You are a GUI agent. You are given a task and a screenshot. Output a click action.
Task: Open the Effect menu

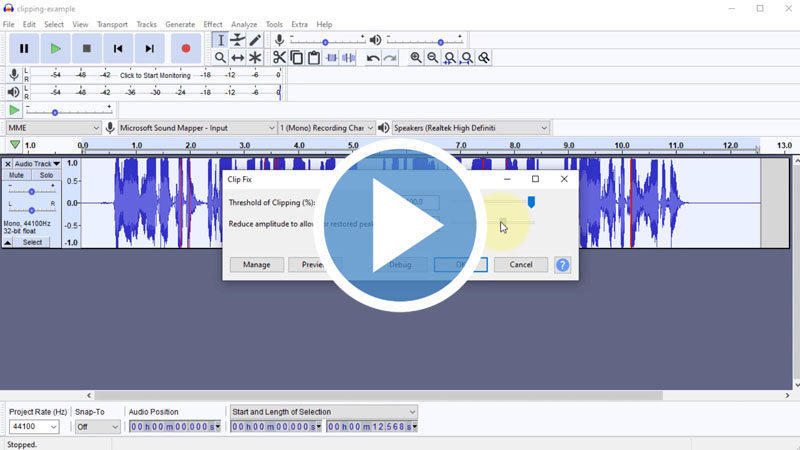coord(213,24)
